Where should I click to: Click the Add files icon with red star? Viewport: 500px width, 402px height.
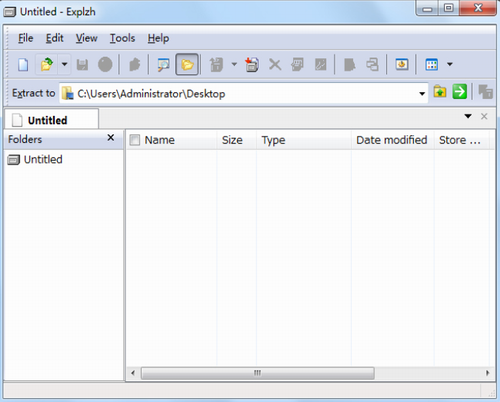[252, 64]
